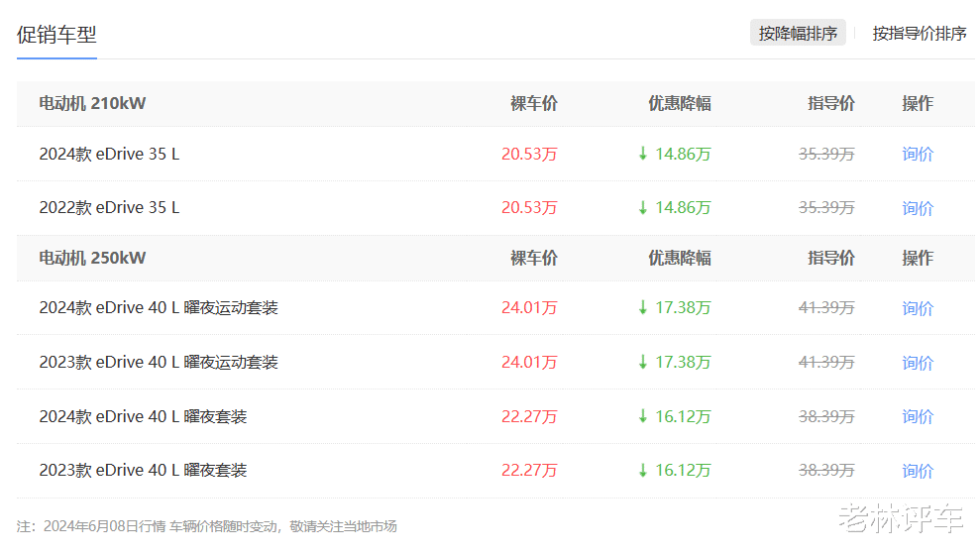The height and width of the screenshot is (554, 980).
Task: Click 裸车价 header in 210kW group
Action: (x=534, y=103)
